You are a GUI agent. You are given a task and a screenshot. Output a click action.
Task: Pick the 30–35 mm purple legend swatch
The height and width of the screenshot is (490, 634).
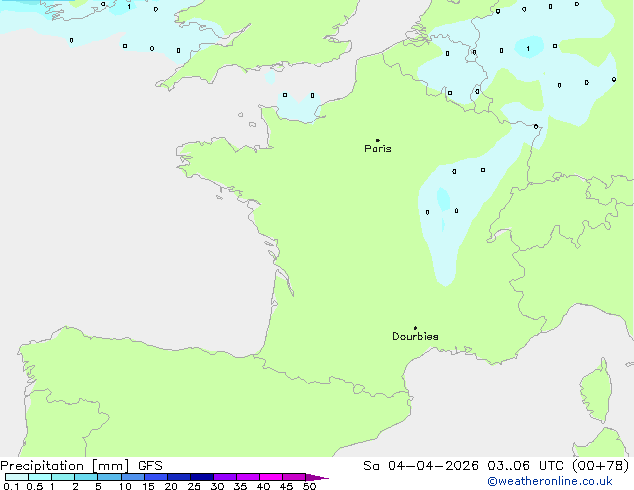pyautogui.click(x=225, y=477)
